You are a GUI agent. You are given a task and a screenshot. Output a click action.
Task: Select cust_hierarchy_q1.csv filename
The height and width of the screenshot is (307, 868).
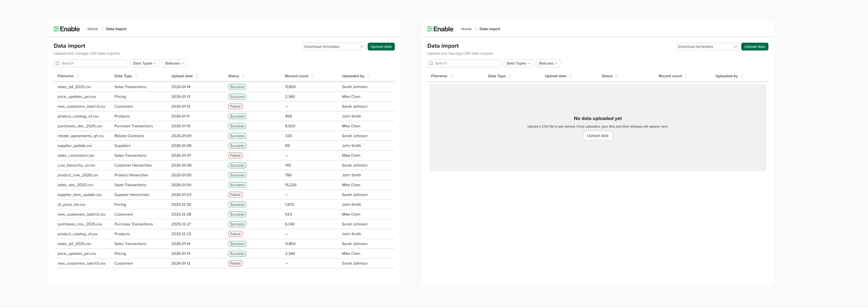(76, 165)
